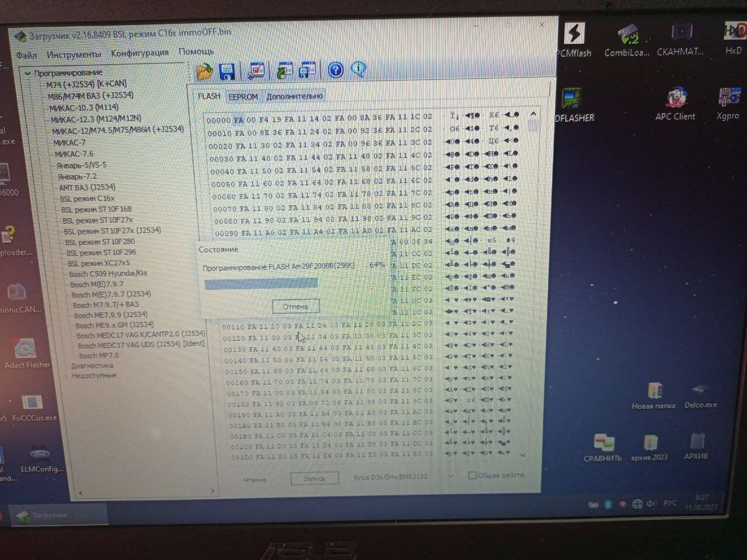Switch to Дополнительно tab
Image resolution: width=747 pixels, height=560 pixels.
tap(294, 96)
